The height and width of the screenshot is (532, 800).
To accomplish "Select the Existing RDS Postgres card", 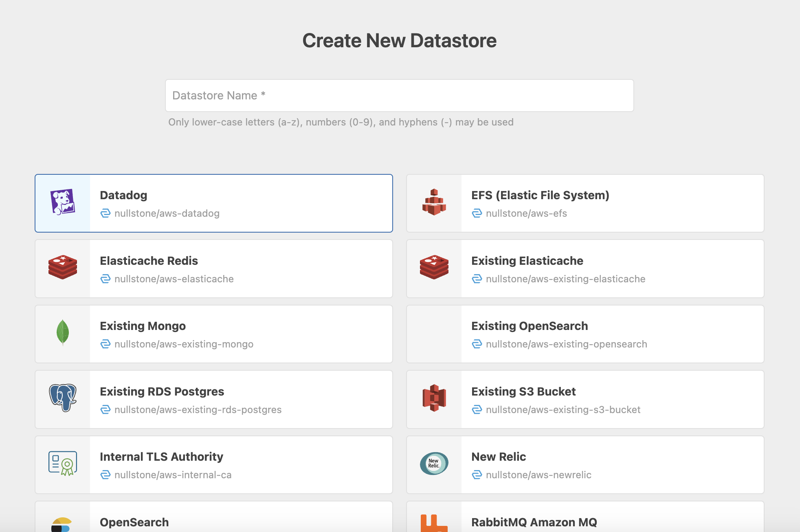I will [x=214, y=399].
